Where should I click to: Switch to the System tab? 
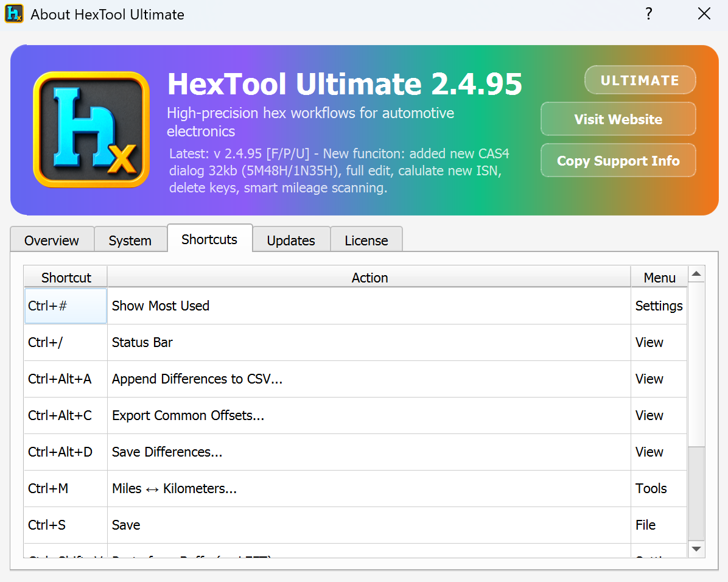click(130, 240)
